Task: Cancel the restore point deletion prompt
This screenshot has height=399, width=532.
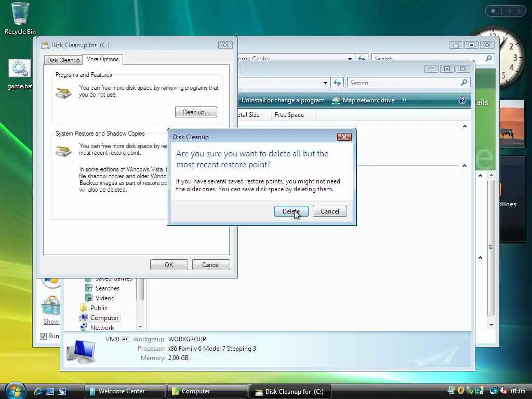Action: point(329,211)
